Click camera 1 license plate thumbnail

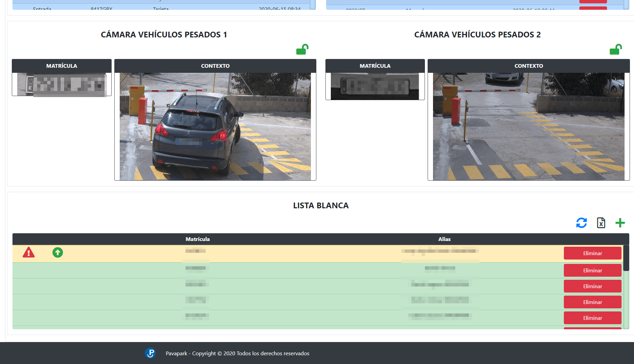tap(62, 85)
